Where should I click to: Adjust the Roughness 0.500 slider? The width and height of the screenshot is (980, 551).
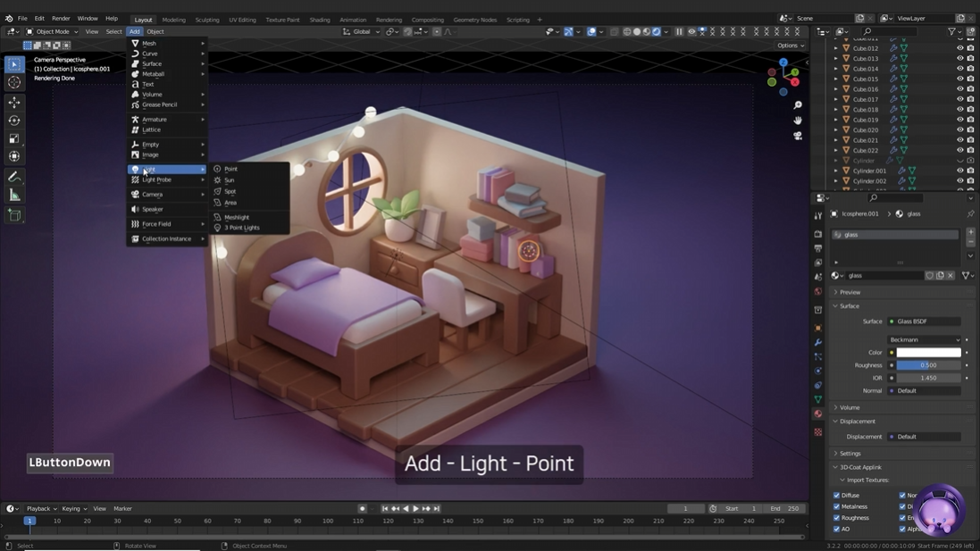928,365
